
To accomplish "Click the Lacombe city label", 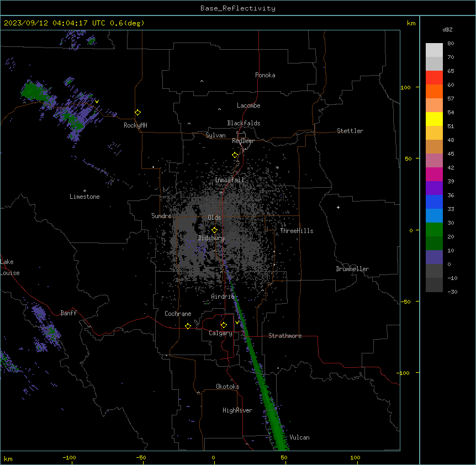I will click(x=248, y=105).
